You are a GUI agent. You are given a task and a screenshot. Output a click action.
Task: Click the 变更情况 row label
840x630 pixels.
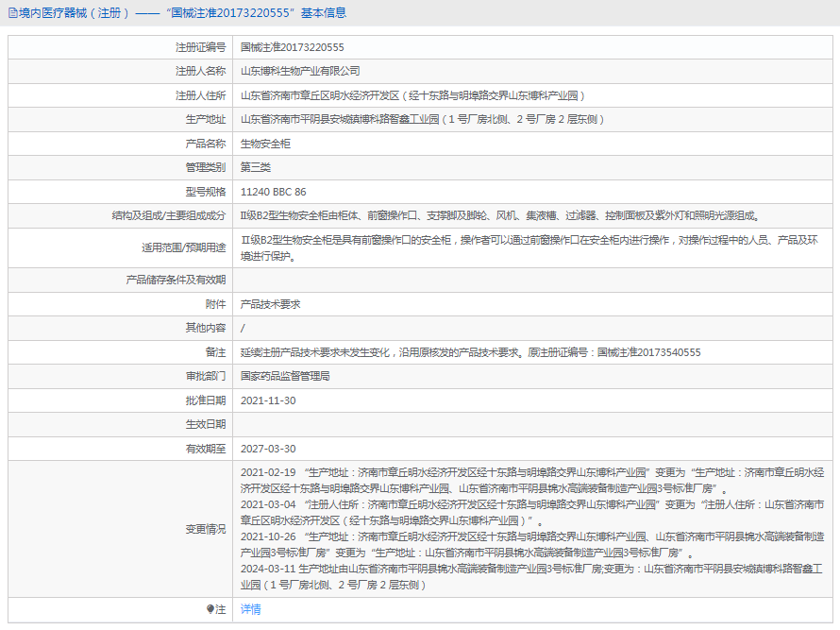coord(205,529)
